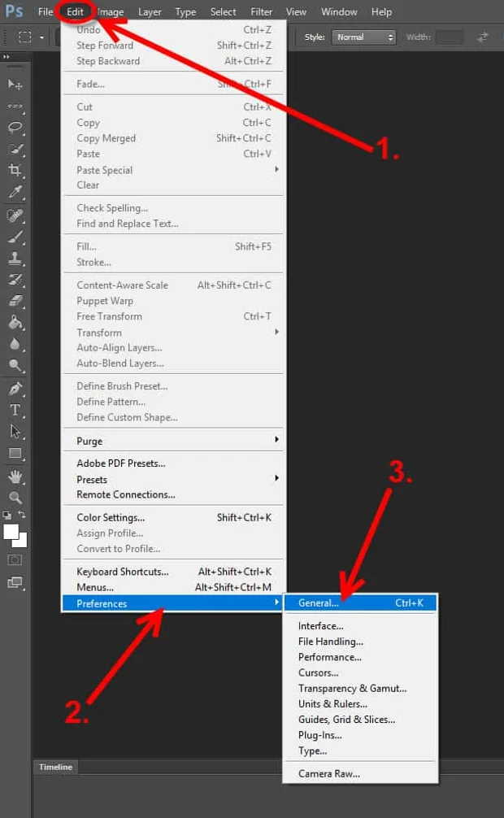
Task: Open the Select menu
Action: (x=223, y=11)
